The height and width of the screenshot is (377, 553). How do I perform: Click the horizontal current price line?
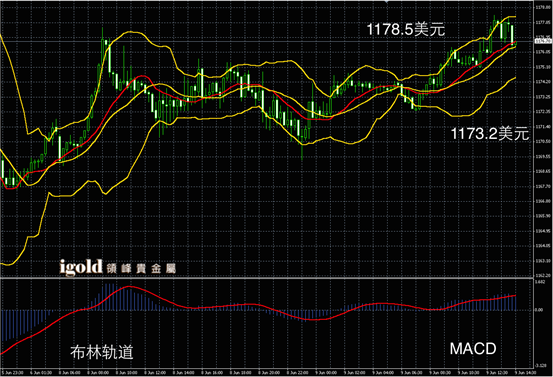(267, 41)
